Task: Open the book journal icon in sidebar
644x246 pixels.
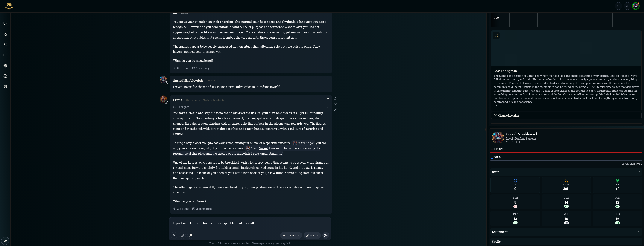Action: [5, 55]
